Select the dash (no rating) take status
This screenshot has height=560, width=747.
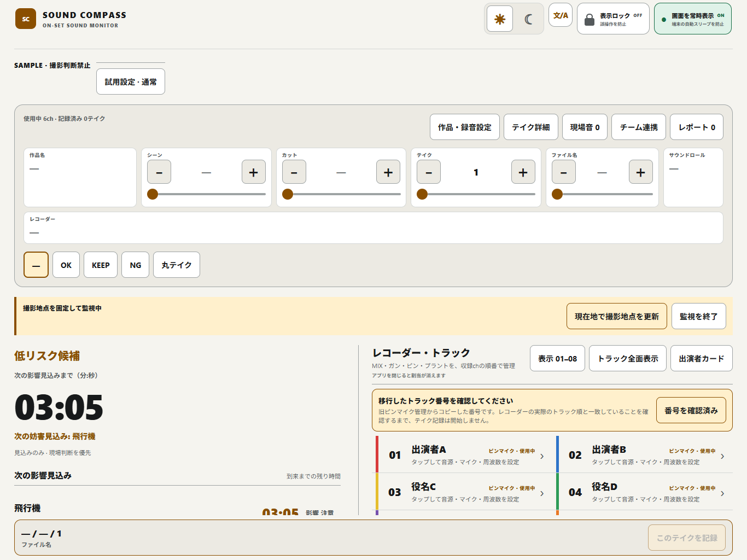[36, 265]
